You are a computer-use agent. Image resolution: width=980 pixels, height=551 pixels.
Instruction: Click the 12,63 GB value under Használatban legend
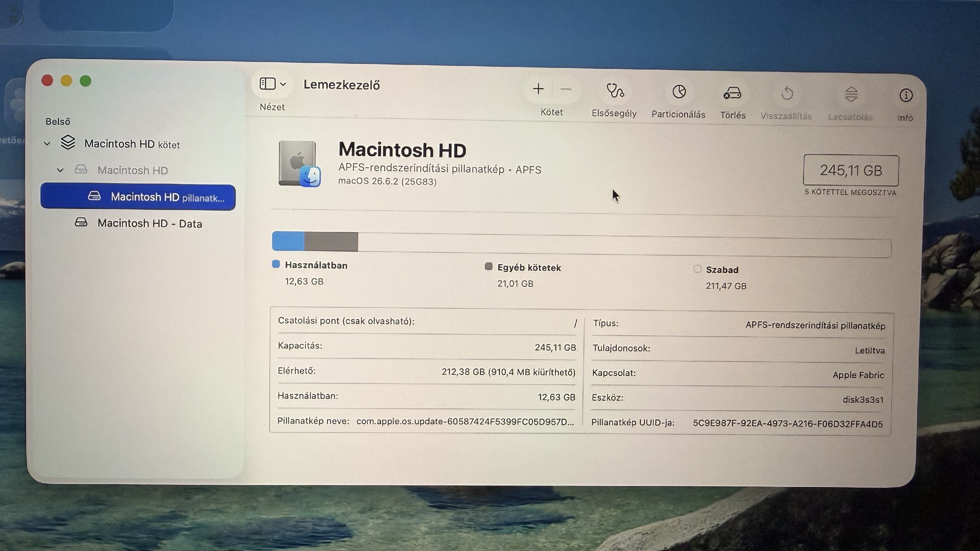(x=304, y=282)
